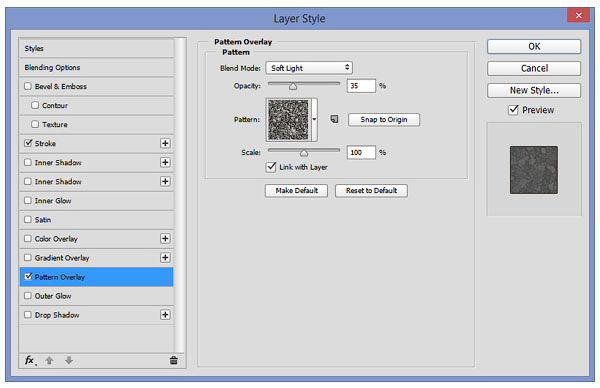Add a Gradient Overlay via its plus icon
600x388 pixels.
[165, 258]
